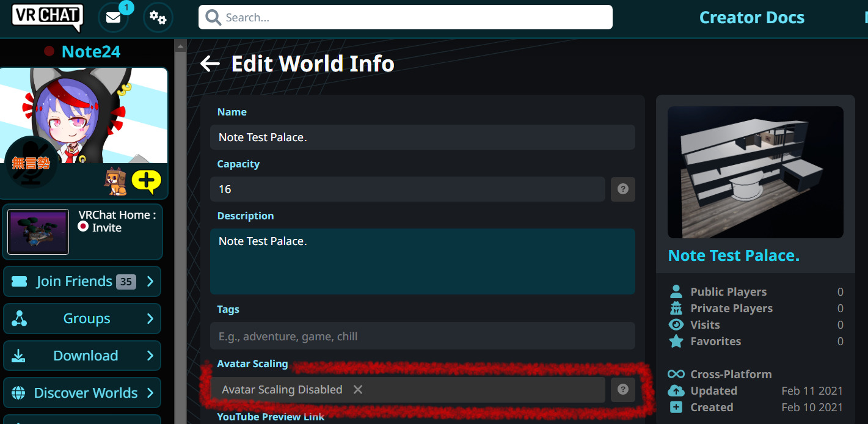Viewport: 868px width, 424px height.
Task: Click the VRChat Home location thumbnail
Action: click(x=38, y=232)
